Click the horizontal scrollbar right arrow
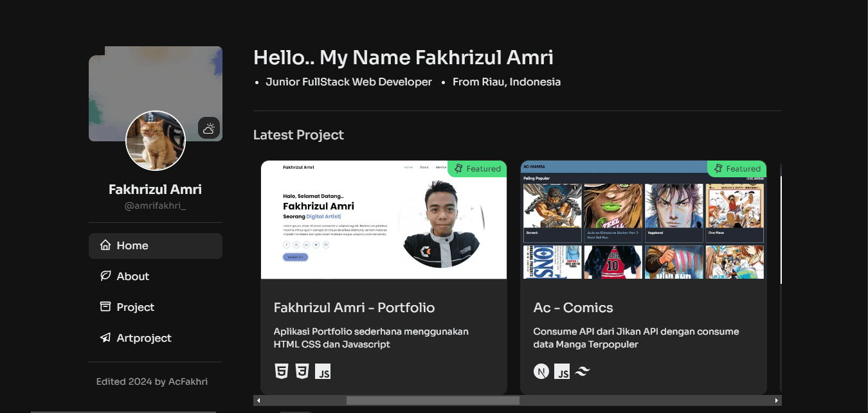868x413 pixels. pos(777,400)
